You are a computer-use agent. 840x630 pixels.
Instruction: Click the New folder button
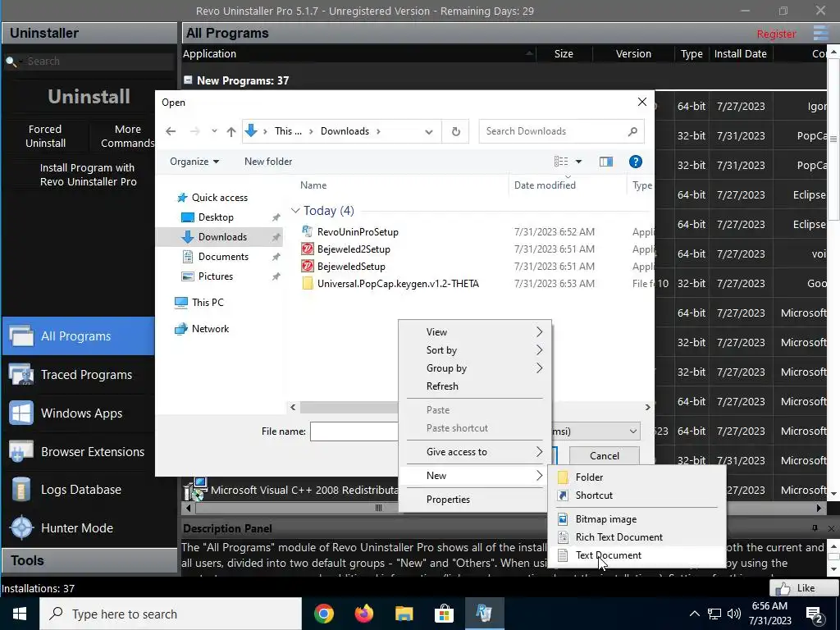pos(268,162)
